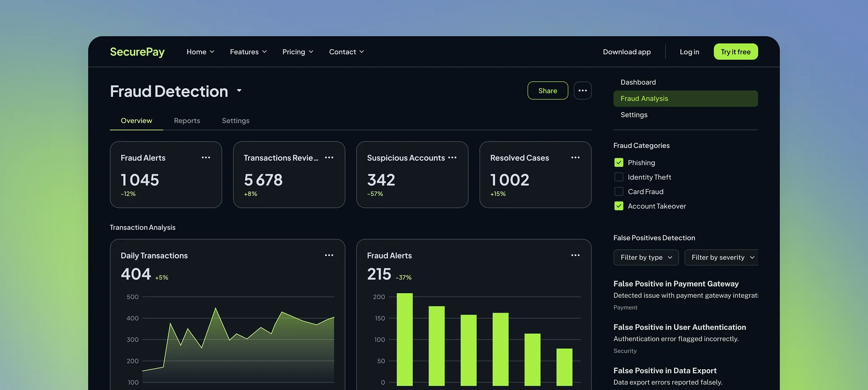Switch to the Overview tab
This screenshot has height=390, width=868.
137,121
